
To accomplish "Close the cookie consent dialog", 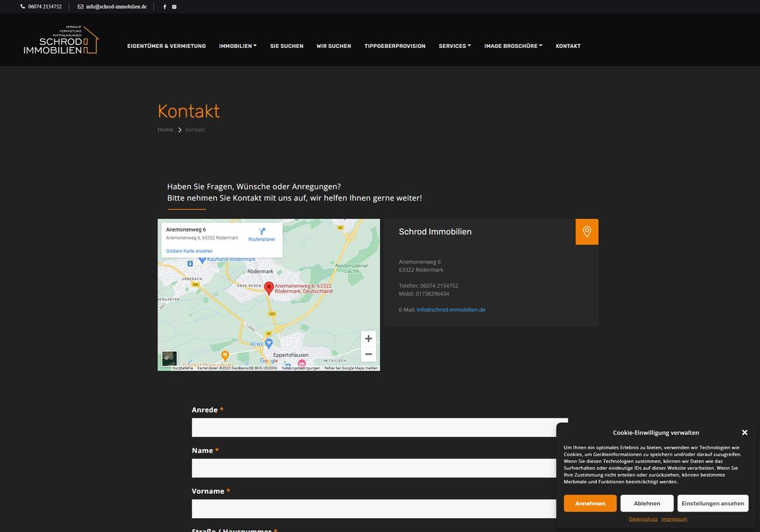I will pos(745,432).
